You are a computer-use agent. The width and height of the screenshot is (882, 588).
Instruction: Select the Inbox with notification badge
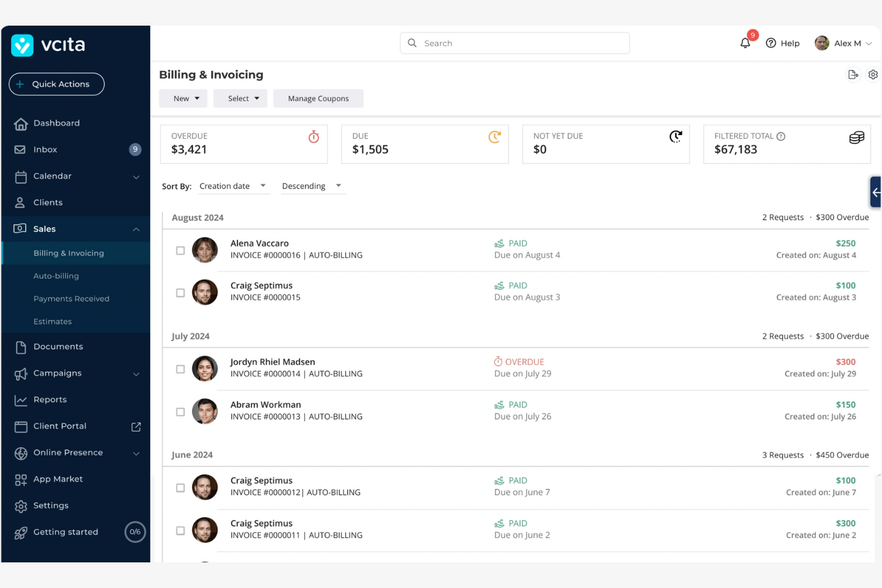pos(45,150)
